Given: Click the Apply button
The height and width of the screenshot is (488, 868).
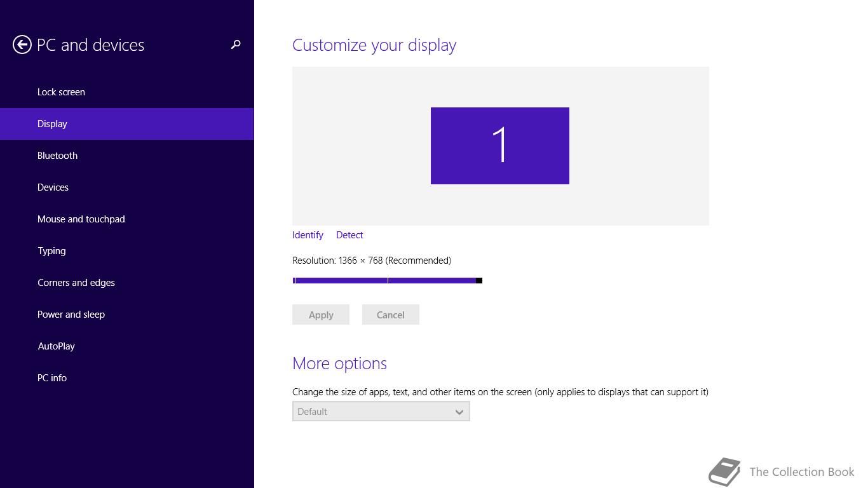Looking at the screenshot, I should tap(321, 315).
